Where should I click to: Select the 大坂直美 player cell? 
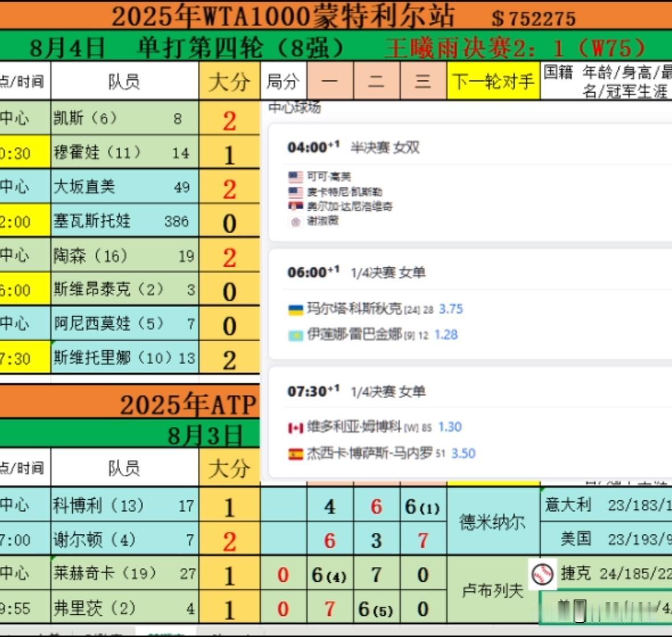tap(125, 186)
